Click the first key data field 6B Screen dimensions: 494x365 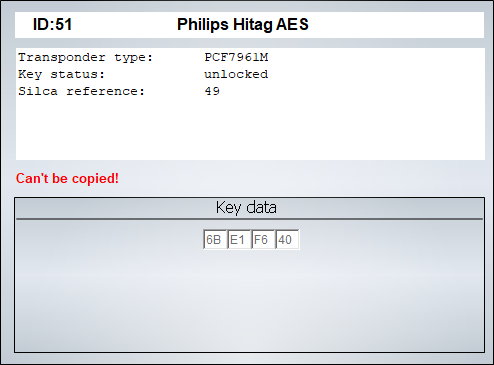click(215, 239)
